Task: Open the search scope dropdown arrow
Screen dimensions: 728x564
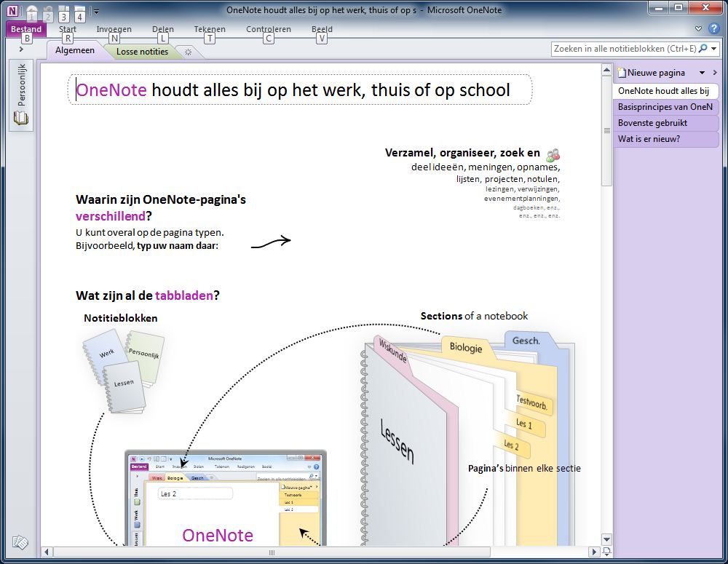Action: [x=713, y=49]
